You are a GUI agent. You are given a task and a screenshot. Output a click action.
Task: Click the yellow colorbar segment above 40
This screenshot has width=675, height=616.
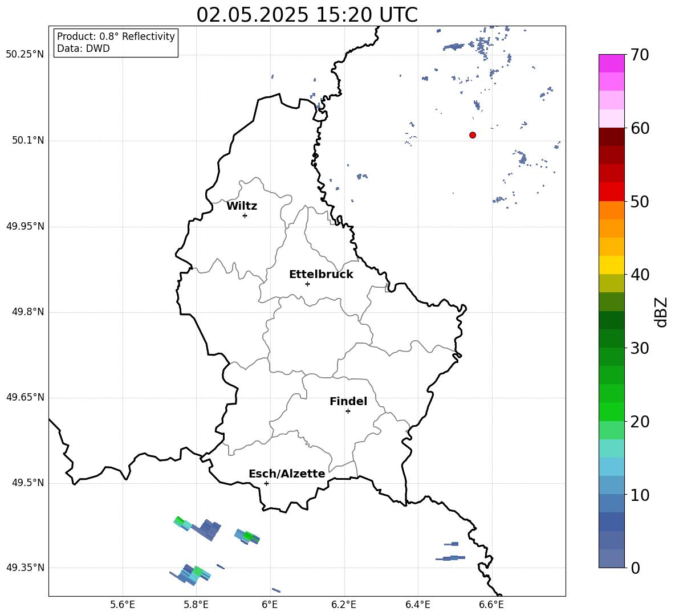tap(612, 265)
